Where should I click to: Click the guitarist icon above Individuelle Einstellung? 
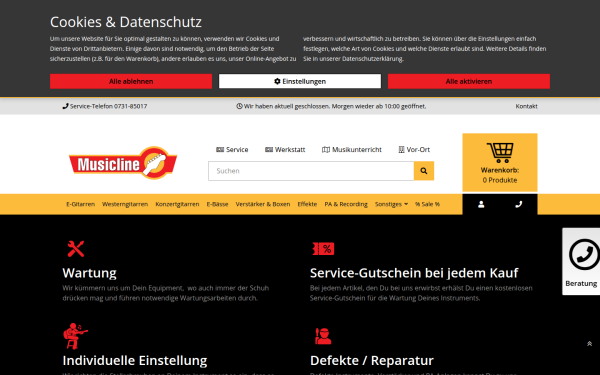75,336
